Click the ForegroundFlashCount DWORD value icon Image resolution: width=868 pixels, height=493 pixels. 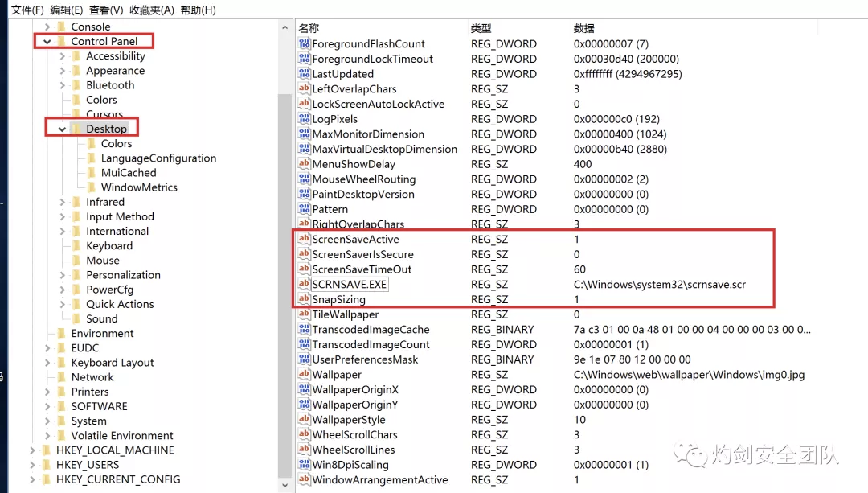(304, 43)
